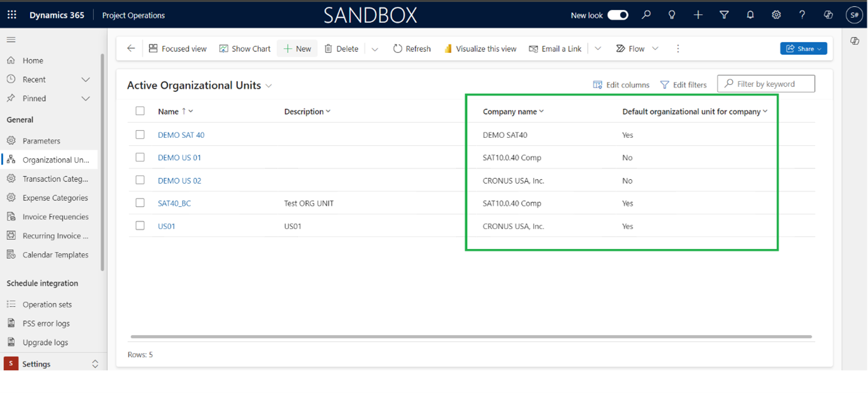Screen dimensions: 868x393
Task: Check the SAT40_BC row checkbox
Action: [x=140, y=202]
